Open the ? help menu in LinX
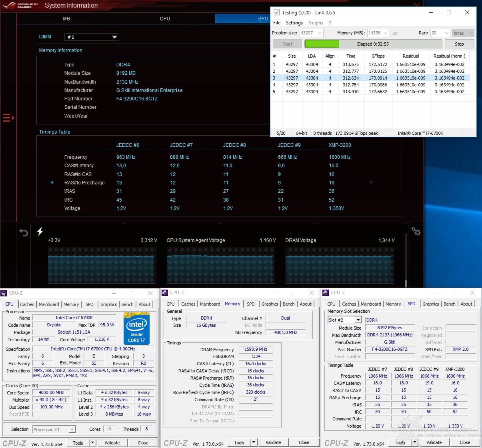Viewport: 482px width, 448px height. coord(330,23)
